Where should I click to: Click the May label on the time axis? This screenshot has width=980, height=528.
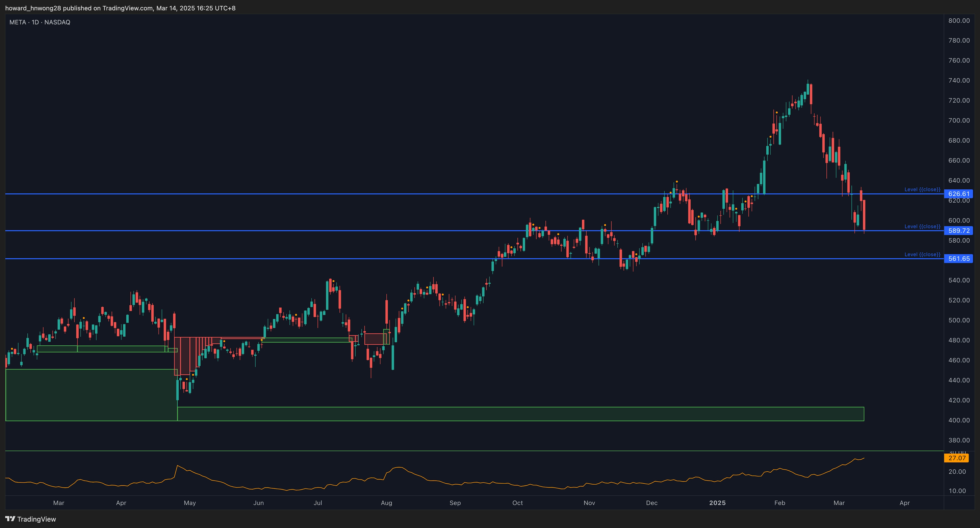[189, 503]
